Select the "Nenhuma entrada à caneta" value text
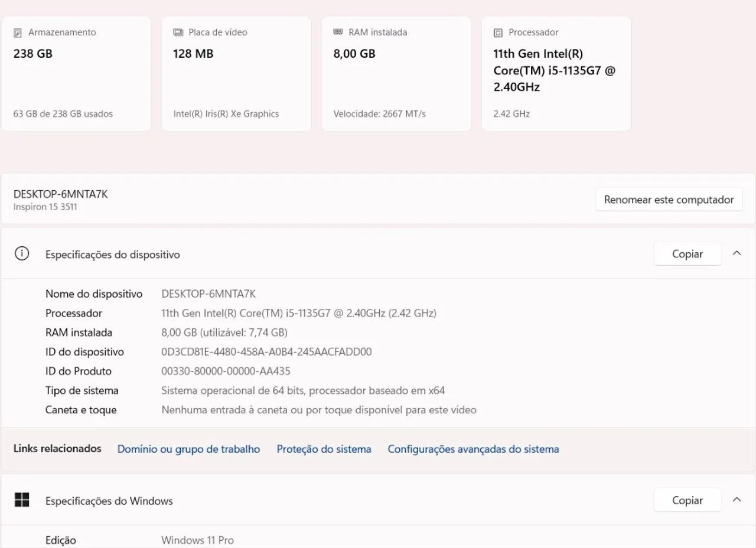Viewport: 756px width, 548px height. [319, 410]
